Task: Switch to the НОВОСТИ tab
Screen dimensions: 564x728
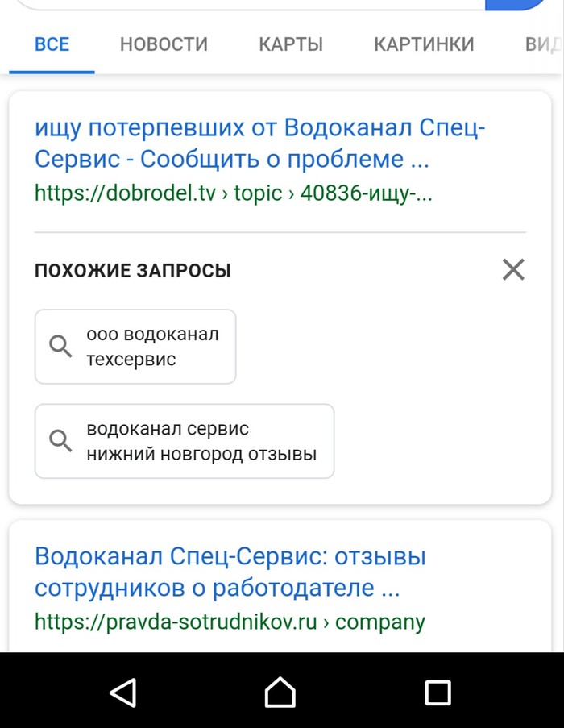Action: click(164, 45)
